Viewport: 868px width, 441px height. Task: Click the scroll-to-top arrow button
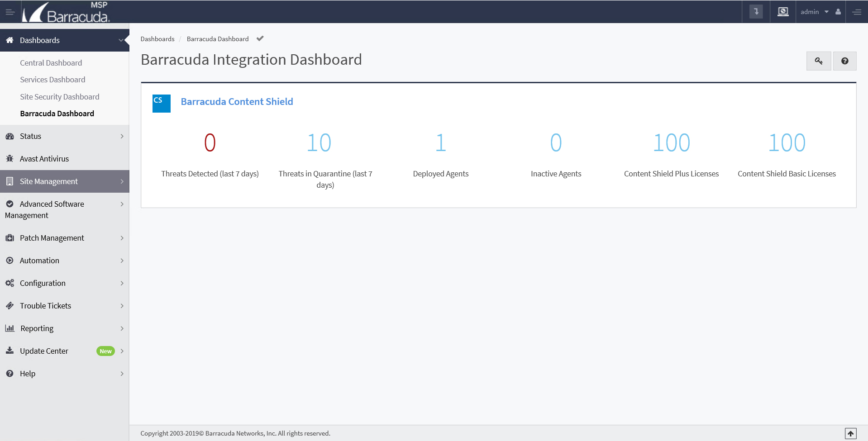coord(851,434)
